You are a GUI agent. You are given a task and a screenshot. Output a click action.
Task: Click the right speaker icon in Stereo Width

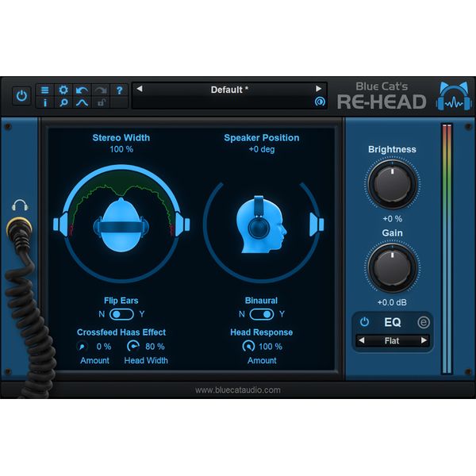(182, 225)
